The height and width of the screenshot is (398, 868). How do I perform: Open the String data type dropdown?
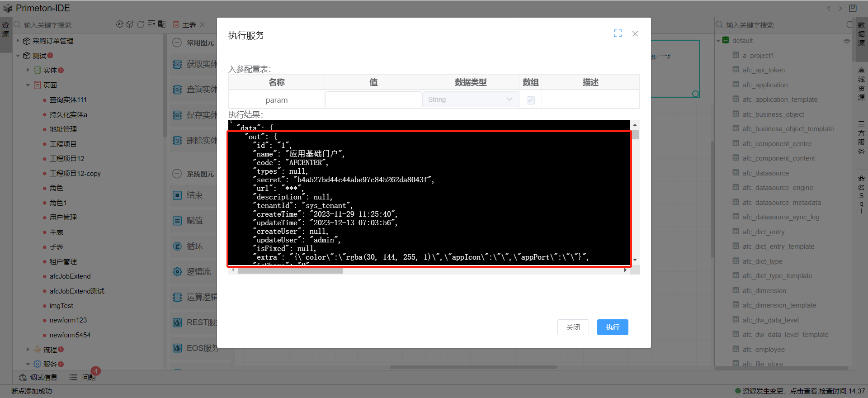pyautogui.click(x=470, y=99)
